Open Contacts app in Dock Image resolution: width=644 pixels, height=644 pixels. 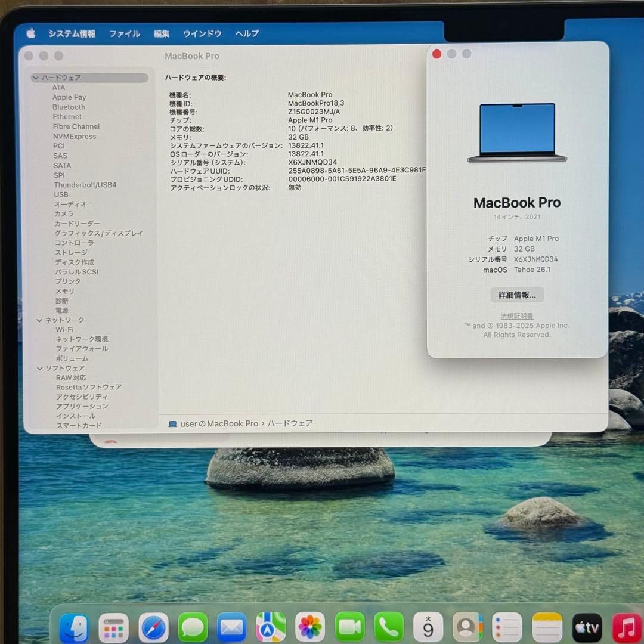pos(467,627)
